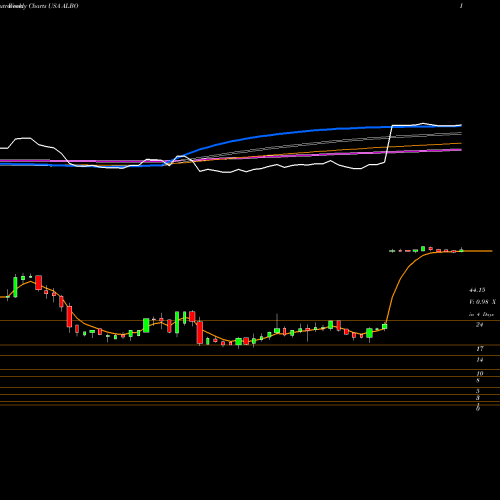Select the 44.15 price value label

click(477, 290)
